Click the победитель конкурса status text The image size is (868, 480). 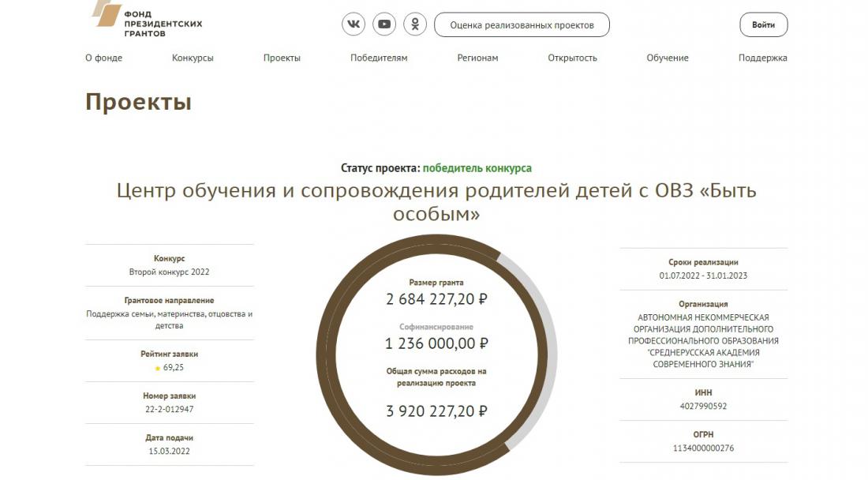point(477,167)
